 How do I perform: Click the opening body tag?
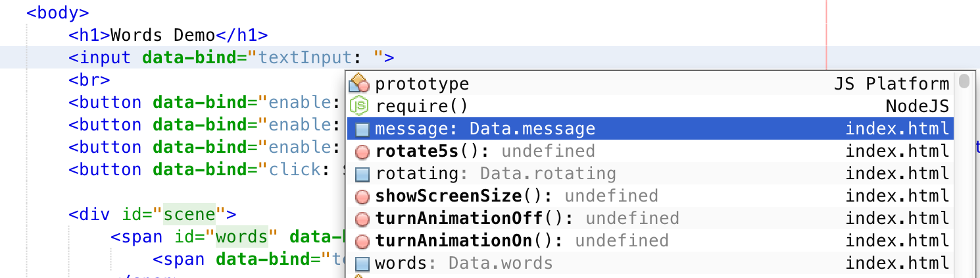coord(57,13)
